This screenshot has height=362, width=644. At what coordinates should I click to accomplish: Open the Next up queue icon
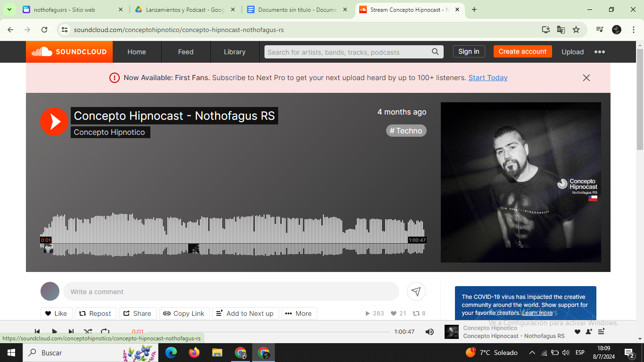pyautogui.click(x=601, y=332)
